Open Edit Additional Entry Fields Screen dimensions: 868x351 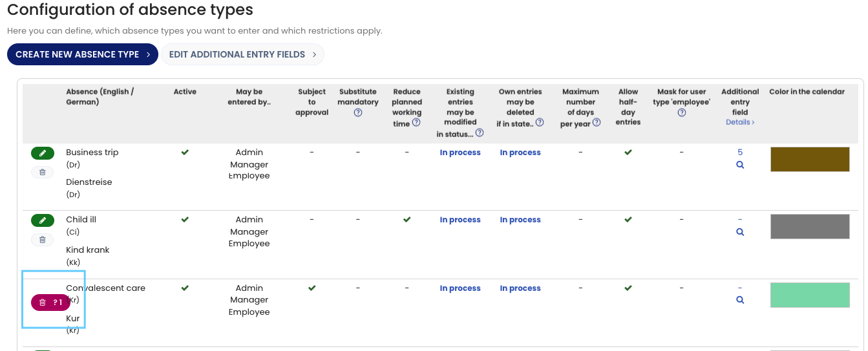click(x=242, y=55)
